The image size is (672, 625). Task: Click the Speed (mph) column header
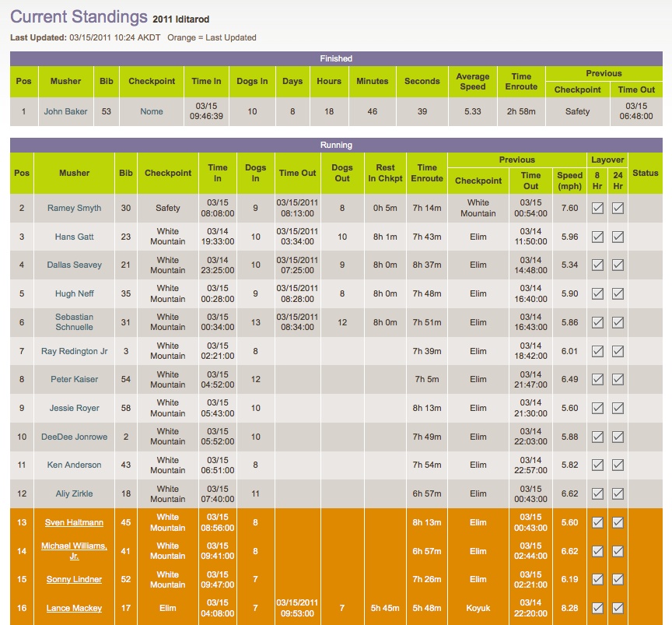tap(569, 181)
